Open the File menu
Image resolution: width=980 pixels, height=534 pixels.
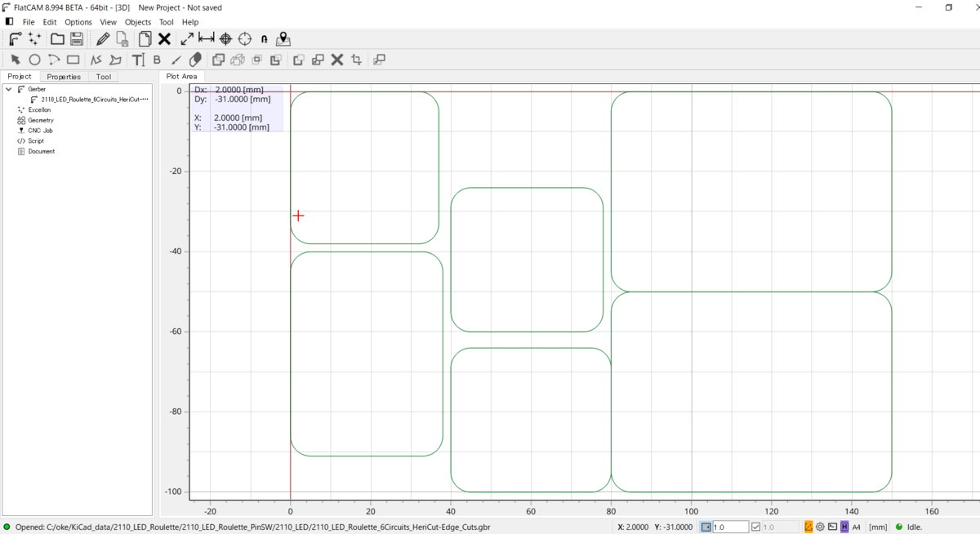pyautogui.click(x=29, y=22)
